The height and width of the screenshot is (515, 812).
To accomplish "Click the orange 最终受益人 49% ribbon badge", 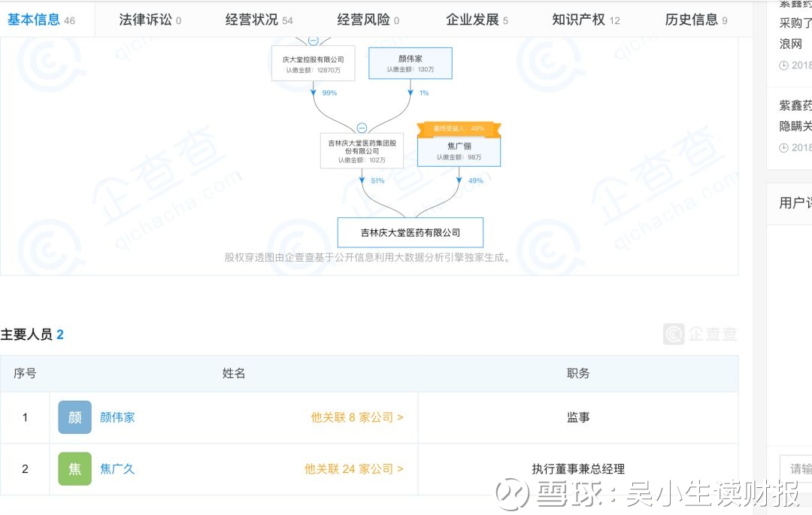I will coord(459,129).
